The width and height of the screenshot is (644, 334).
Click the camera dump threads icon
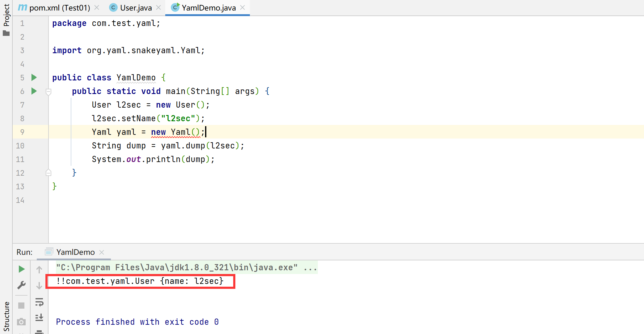[21, 322]
